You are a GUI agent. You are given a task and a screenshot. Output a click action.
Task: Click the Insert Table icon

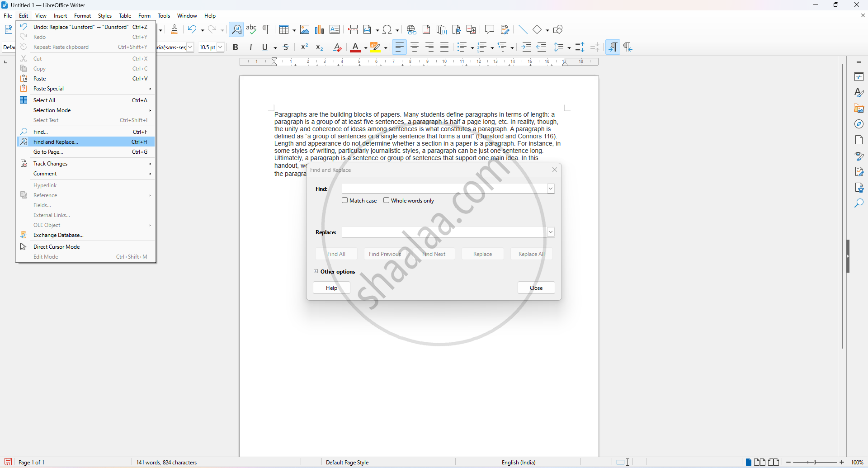click(x=284, y=30)
